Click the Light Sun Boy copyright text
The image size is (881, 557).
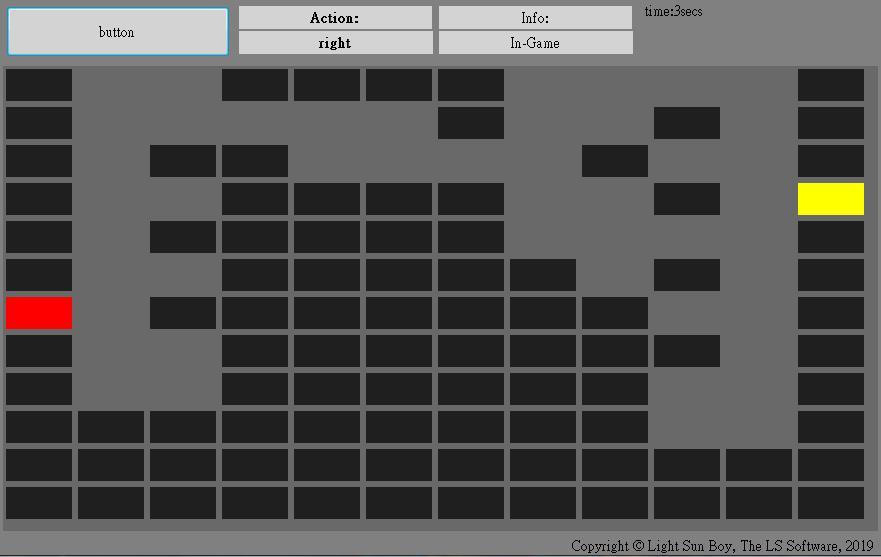(x=722, y=546)
